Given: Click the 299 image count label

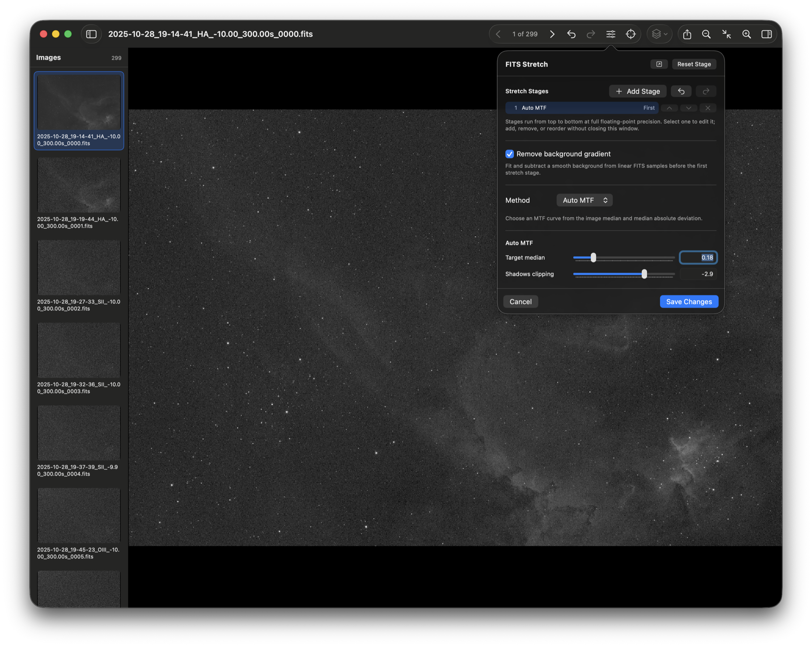Looking at the screenshot, I should click(116, 58).
